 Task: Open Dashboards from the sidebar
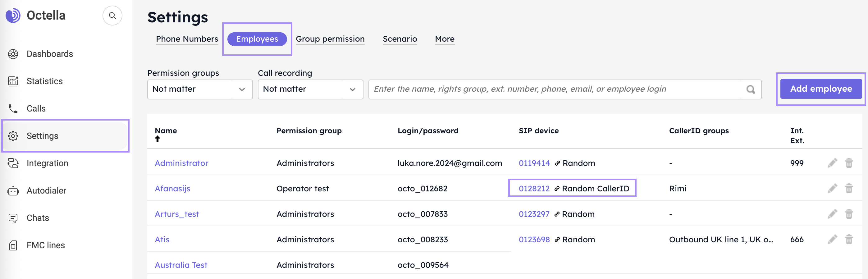(x=49, y=54)
